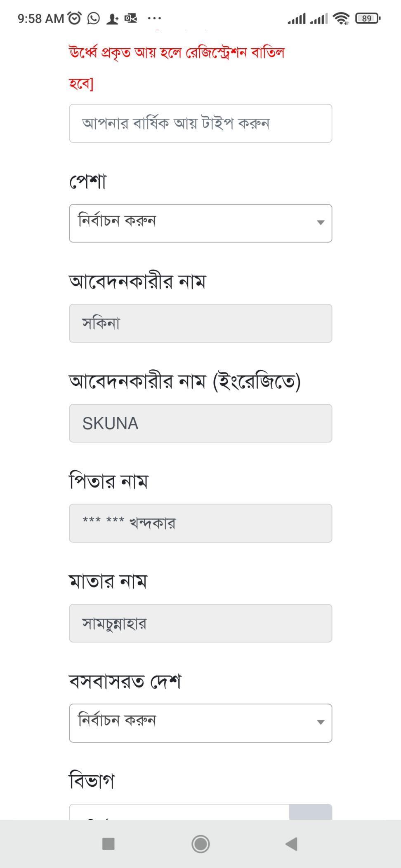Viewport: 401px width, 868px height.
Task: Tap the Android back navigation triangle
Action: pyautogui.click(x=292, y=844)
